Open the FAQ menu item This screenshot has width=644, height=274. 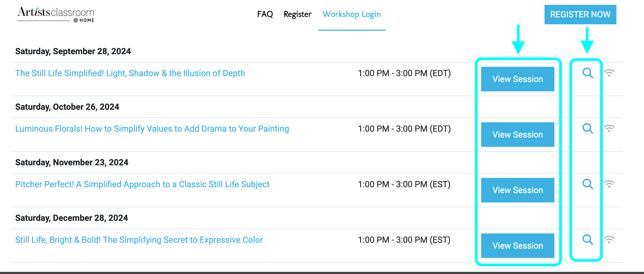point(265,14)
